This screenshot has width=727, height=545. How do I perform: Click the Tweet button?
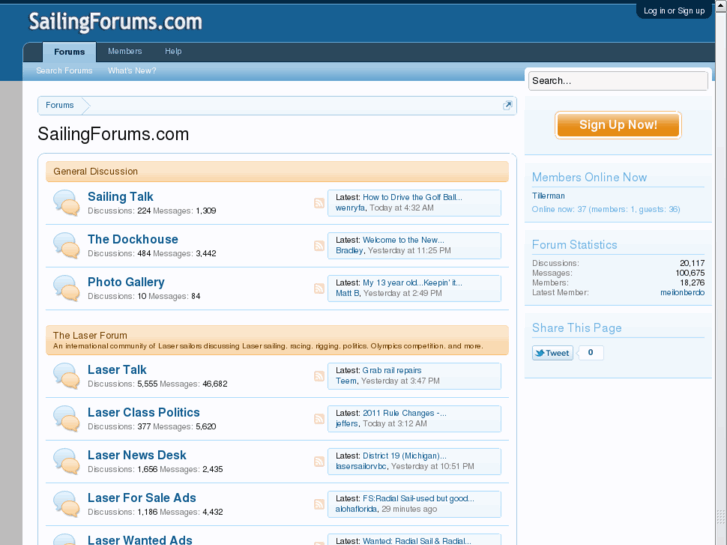pos(553,353)
